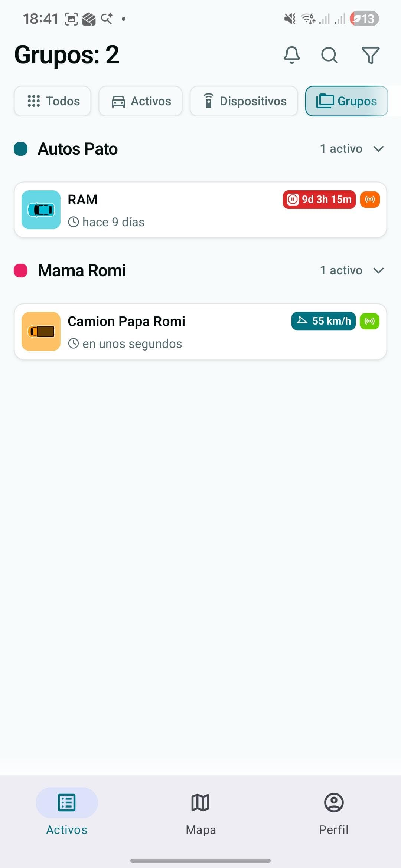Select the Grupos filter chip

(346, 101)
